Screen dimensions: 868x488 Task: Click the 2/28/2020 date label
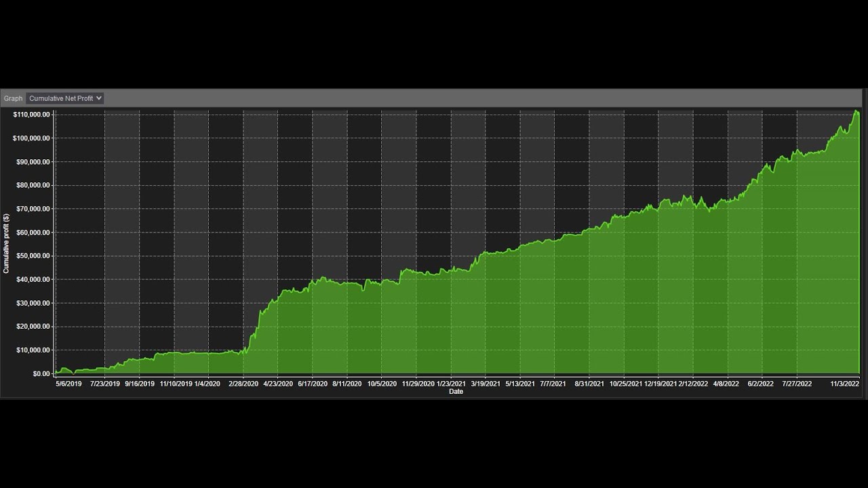(243, 384)
